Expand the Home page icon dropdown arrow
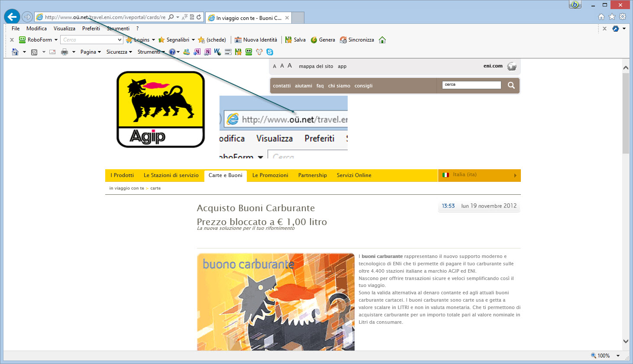 [24, 52]
